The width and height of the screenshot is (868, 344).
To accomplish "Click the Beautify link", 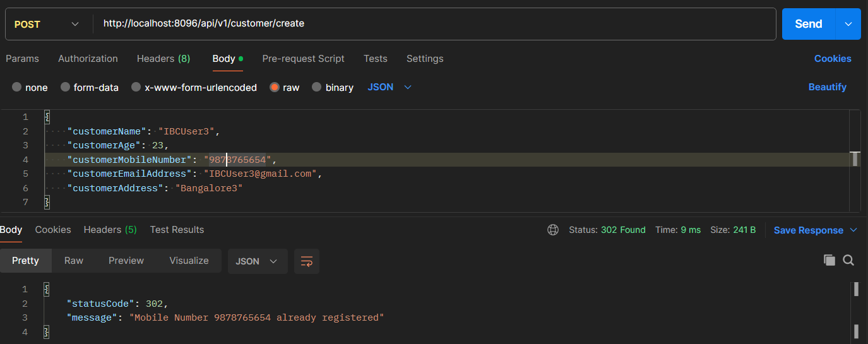I will pos(827,87).
